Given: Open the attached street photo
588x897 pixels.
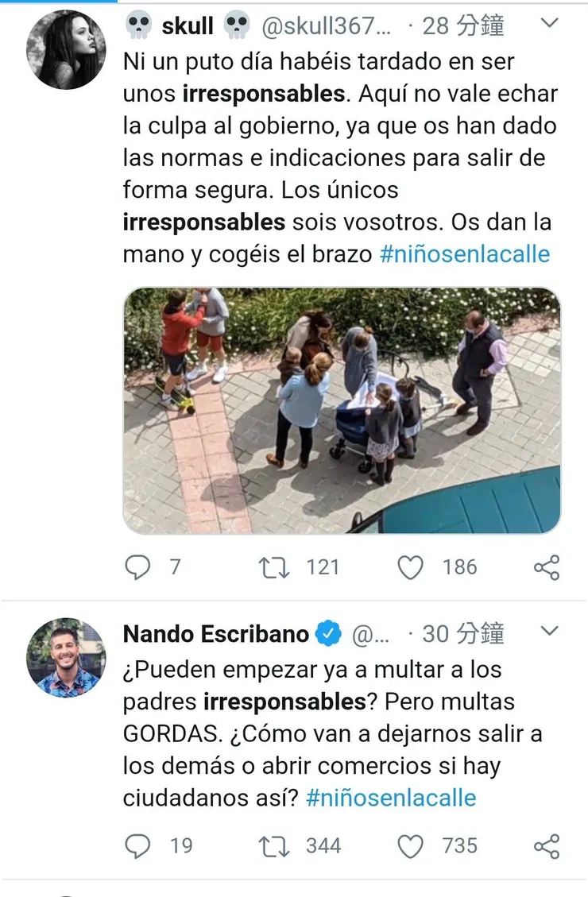Looking at the screenshot, I should click(342, 410).
